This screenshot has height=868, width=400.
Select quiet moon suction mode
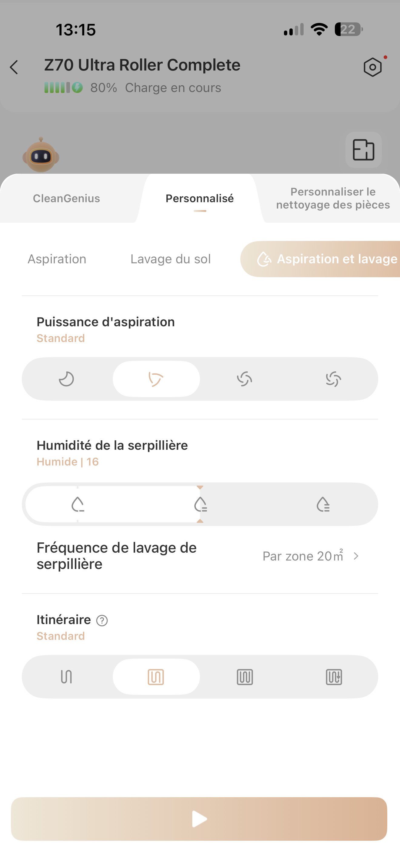66,379
